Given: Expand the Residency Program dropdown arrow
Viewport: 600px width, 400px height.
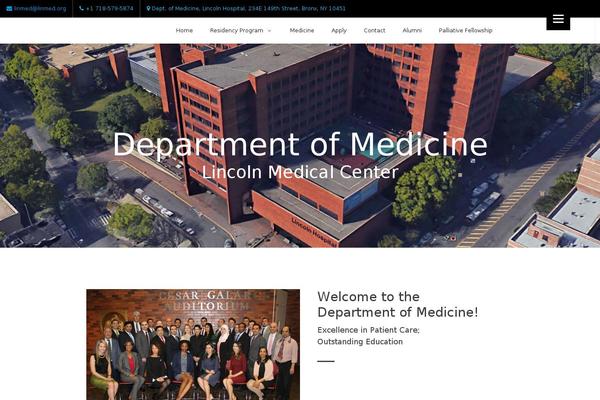Looking at the screenshot, I should [269, 31].
